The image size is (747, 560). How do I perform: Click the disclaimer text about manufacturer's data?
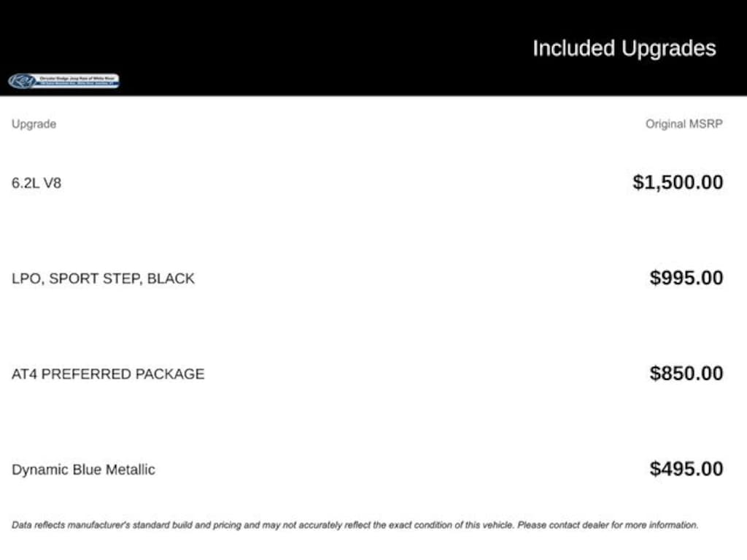point(263,525)
